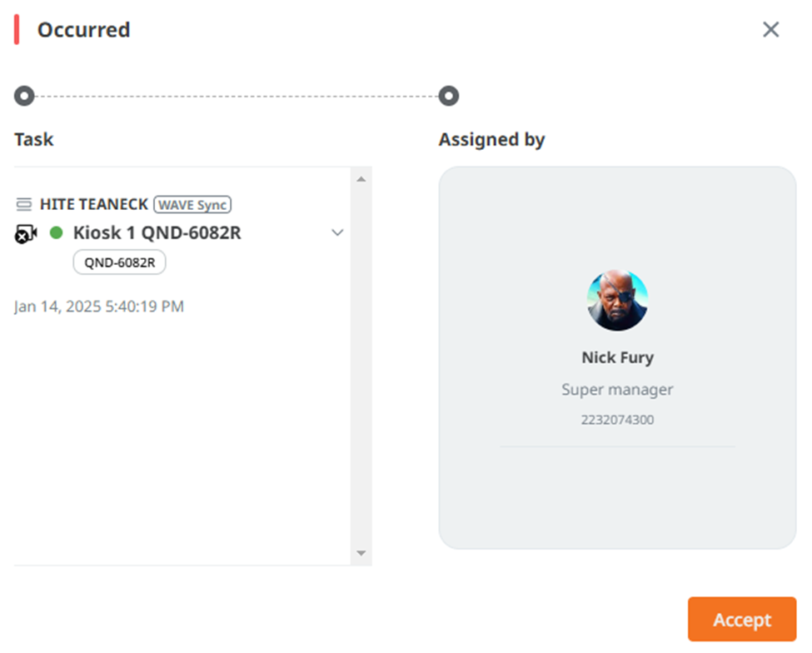Click the scrollbar up arrow

pos(361,179)
